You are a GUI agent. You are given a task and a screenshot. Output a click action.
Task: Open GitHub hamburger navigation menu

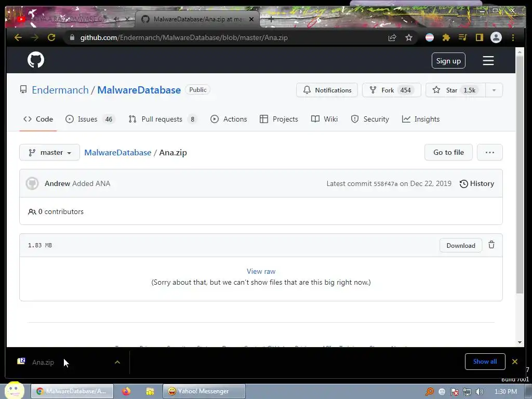click(x=488, y=61)
